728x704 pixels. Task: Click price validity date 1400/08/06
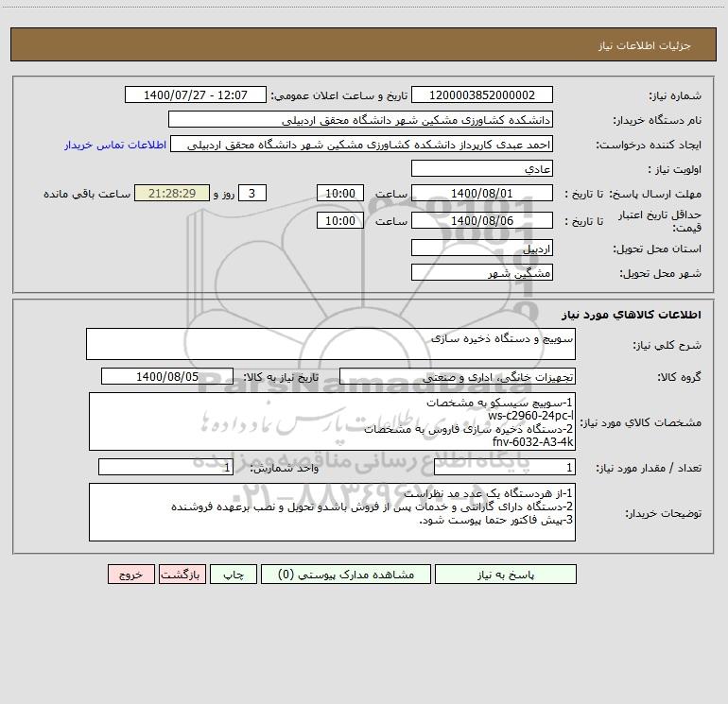click(482, 221)
